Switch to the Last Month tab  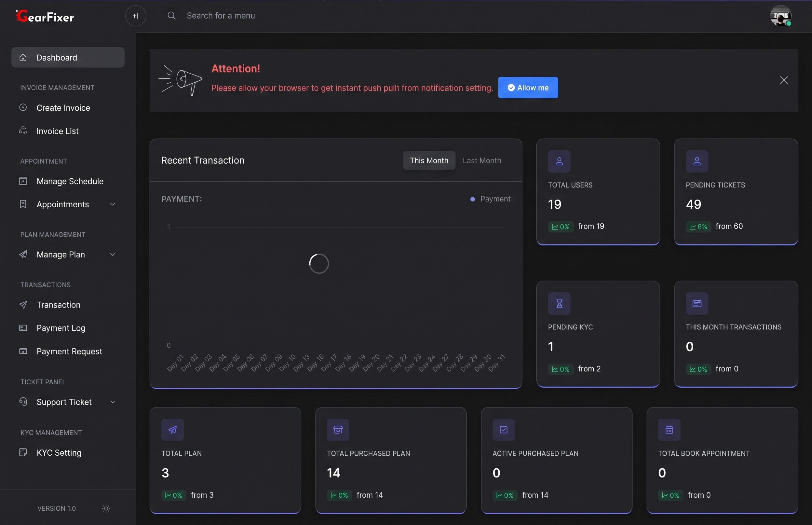pyautogui.click(x=481, y=160)
